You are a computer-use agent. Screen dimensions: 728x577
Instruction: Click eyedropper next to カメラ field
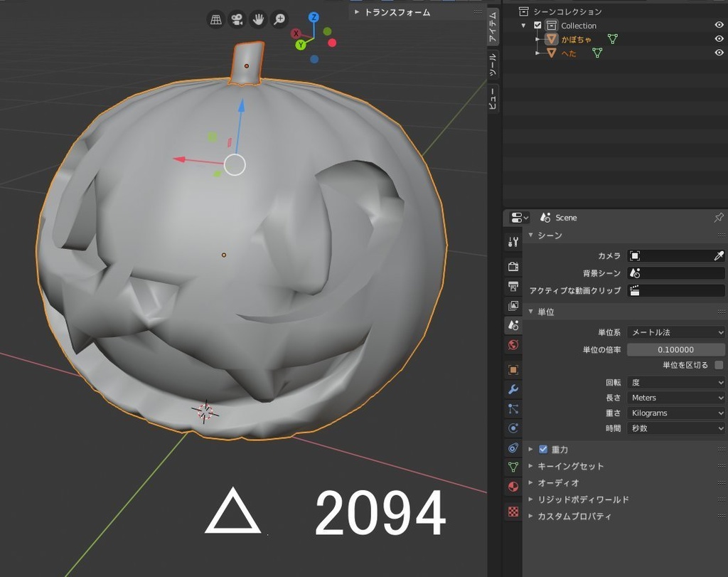pos(718,255)
